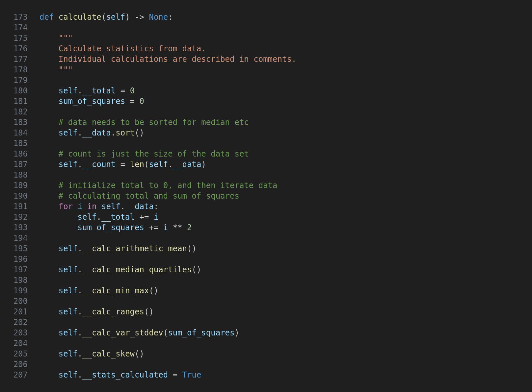The width and height of the screenshot is (532, 392).
Task: Click the True value on line 207
Action: pos(192,375)
